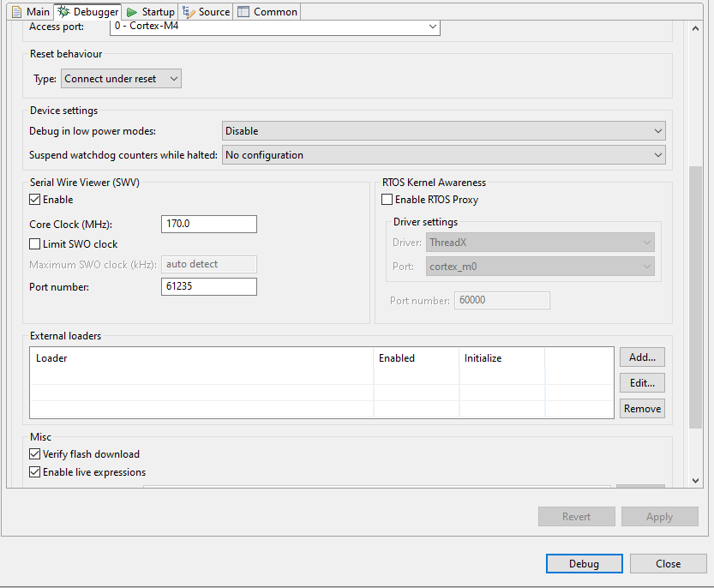714x588 pixels.
Task: Open the Debug in low power modes dropdown
Action: pos(657,131)
